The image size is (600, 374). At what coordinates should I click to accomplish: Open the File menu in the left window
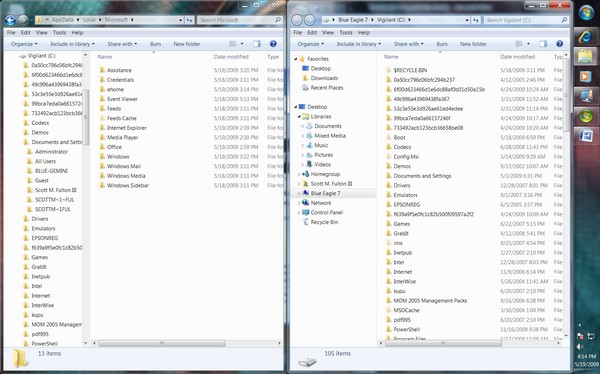11,33
